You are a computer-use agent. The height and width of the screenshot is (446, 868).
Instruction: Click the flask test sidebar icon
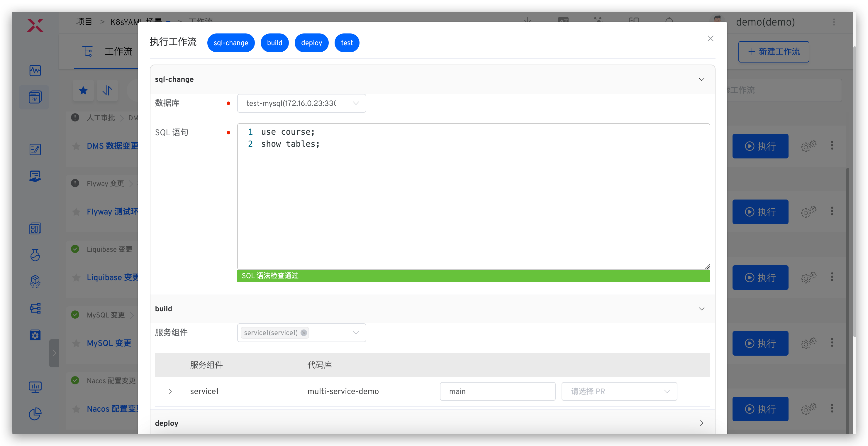click(x=35, y=255)
